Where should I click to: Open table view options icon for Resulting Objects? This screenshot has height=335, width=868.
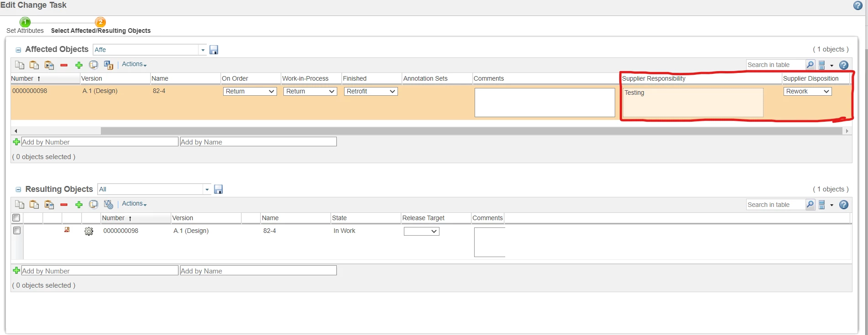822,205
